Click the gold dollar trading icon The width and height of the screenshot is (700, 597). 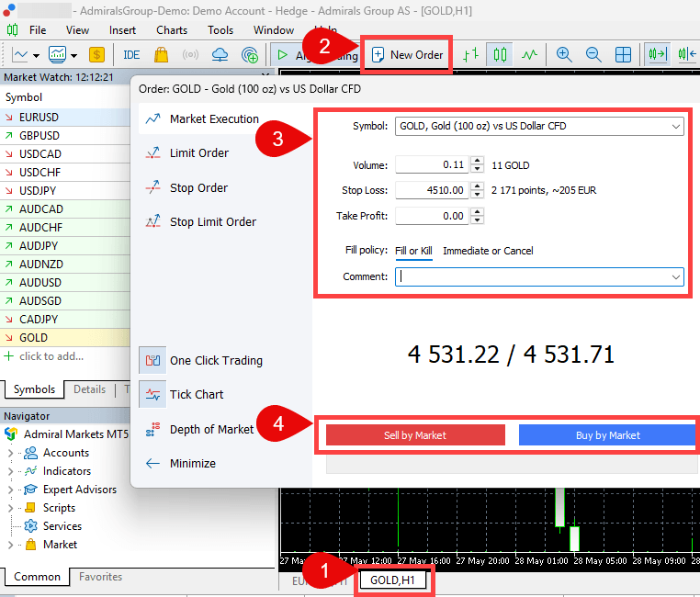pyautogui.click(x=96, y=55)
